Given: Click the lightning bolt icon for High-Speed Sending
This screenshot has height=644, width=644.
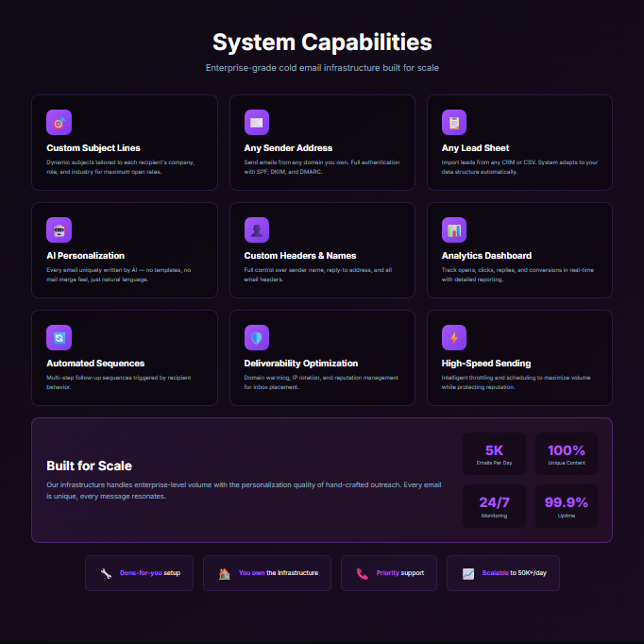Looking at the screenshot, I should [454, 337].
